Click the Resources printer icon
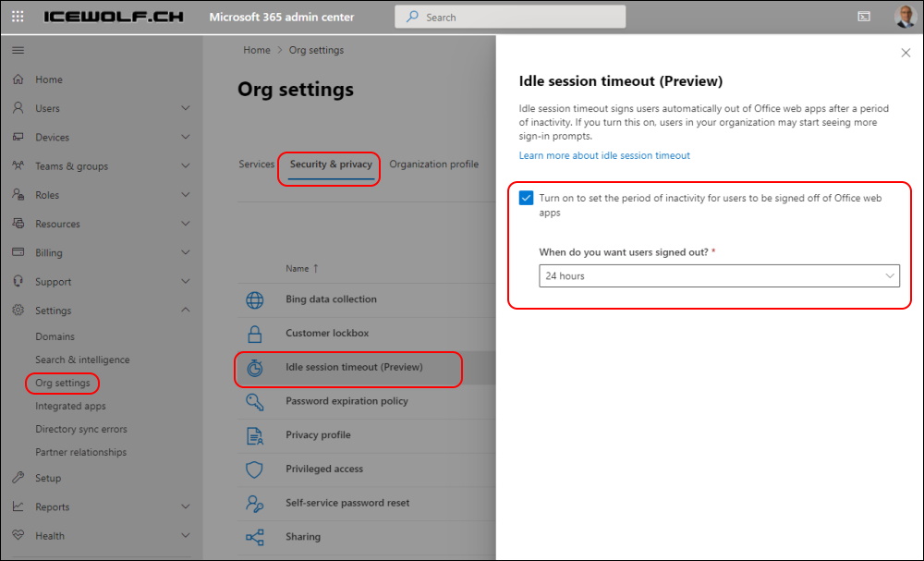 (x=18, y=224)
